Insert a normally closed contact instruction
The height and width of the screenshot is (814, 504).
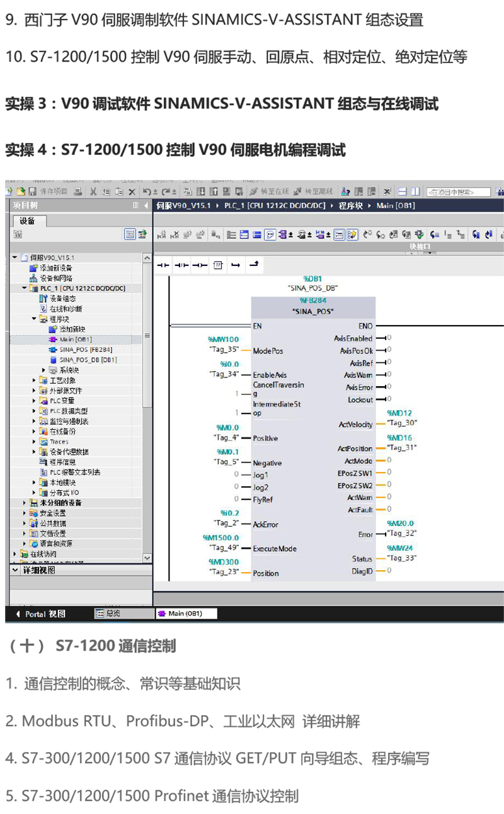click(x=181, y=265)
